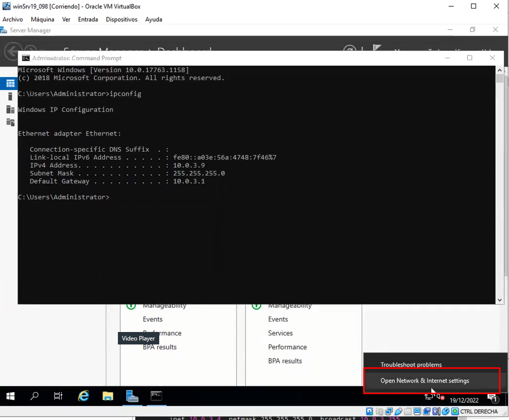Viewport: 509px width, 420px height.
Task: Open Windows Start menu
Action: coord(10,396)
